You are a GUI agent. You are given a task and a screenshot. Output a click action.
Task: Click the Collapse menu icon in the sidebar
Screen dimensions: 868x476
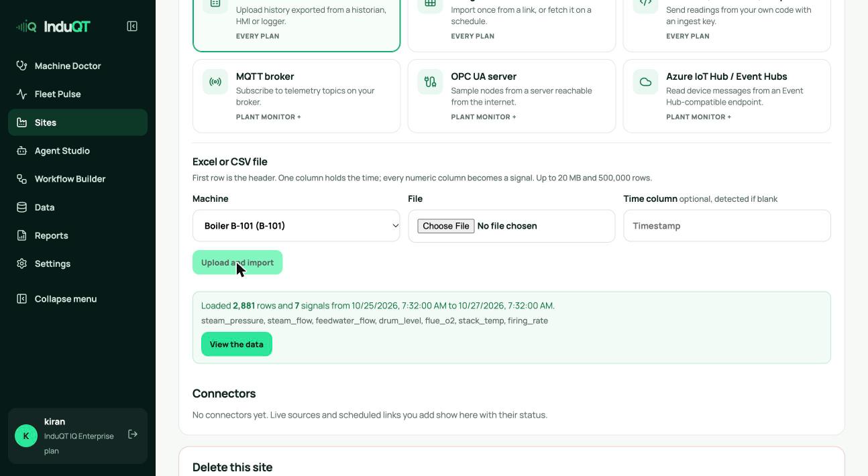coord(22,299)
